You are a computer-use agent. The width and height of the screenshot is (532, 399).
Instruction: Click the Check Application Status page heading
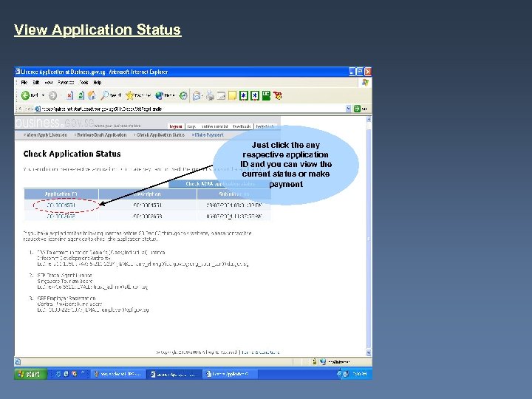point(72,154)
